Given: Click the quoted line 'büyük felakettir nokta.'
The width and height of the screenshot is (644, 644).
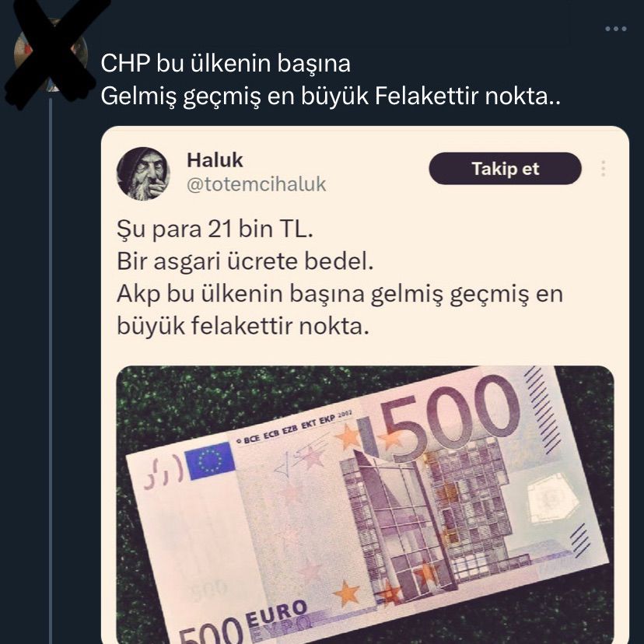Looking at the screenshot, I should [x=243, y=327].
